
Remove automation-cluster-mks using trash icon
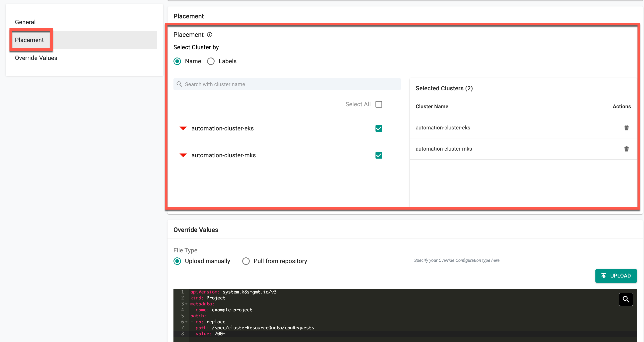click(x=626, y=149)
